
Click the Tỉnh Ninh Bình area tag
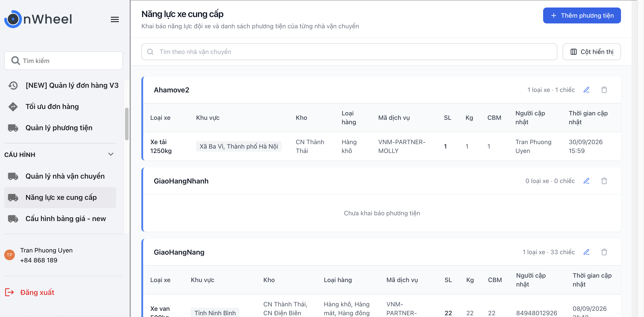(215, 313)
